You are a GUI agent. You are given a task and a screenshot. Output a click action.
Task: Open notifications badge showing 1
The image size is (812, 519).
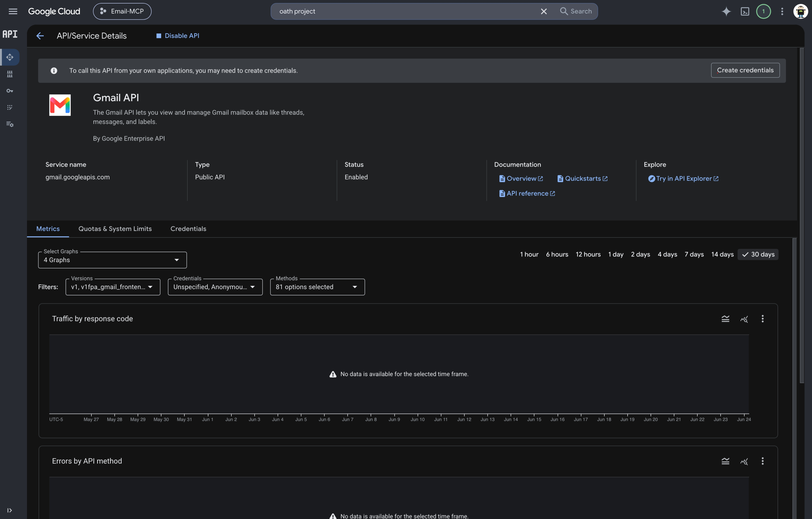pos(764,11)
